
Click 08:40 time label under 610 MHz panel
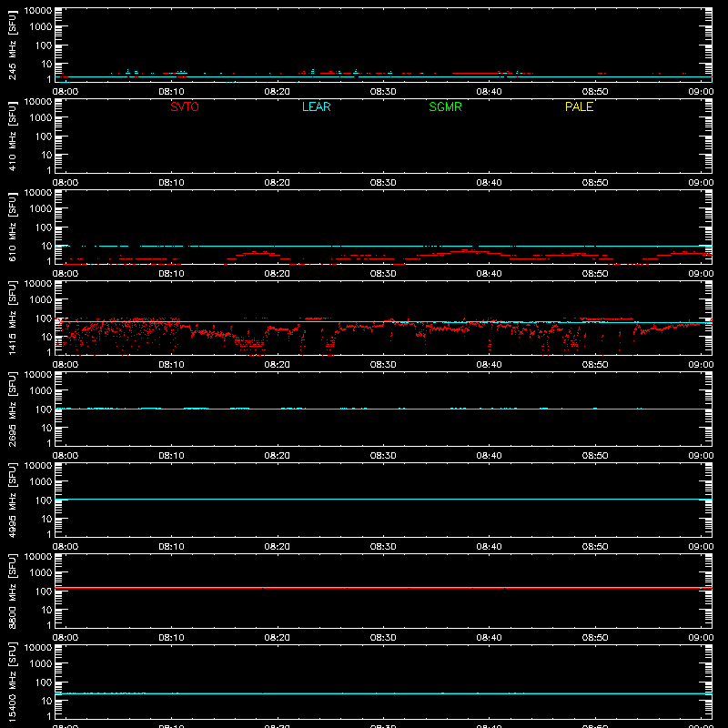[x=489, y=274]
